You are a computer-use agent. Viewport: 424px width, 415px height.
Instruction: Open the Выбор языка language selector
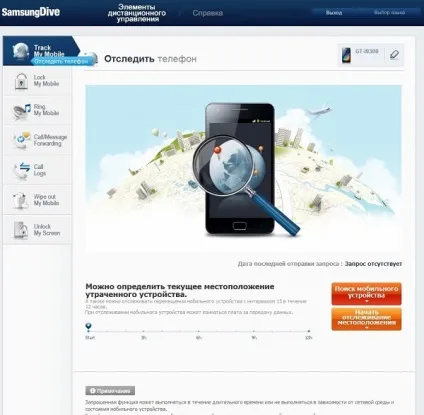click(389, 13)
